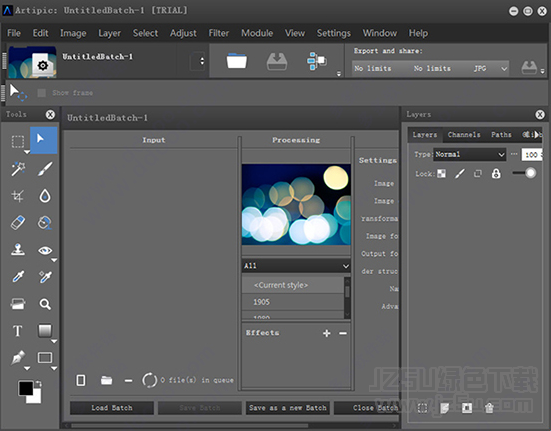This screenshot has height=431, width=551.
Task: Choose the Crop tool
Action: coord(18,196)
